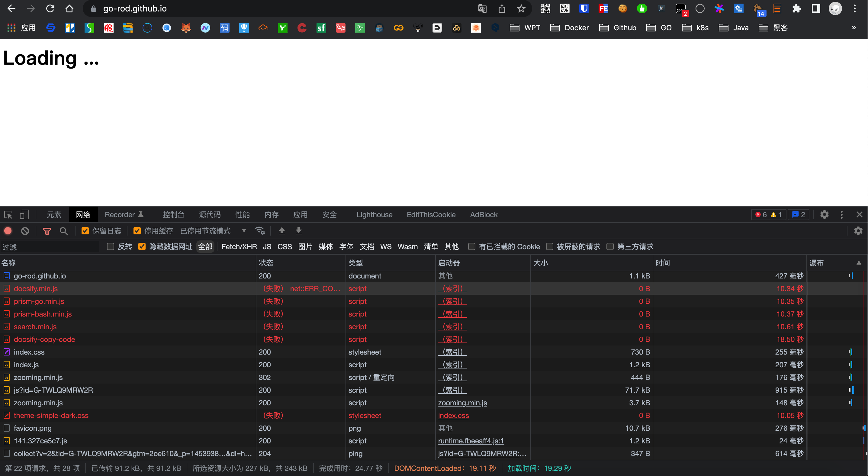The width and height of the screenshot is (868, 476).
Task: Disable the 停用缓存 checkbox
Action: [x=137, y=231]
